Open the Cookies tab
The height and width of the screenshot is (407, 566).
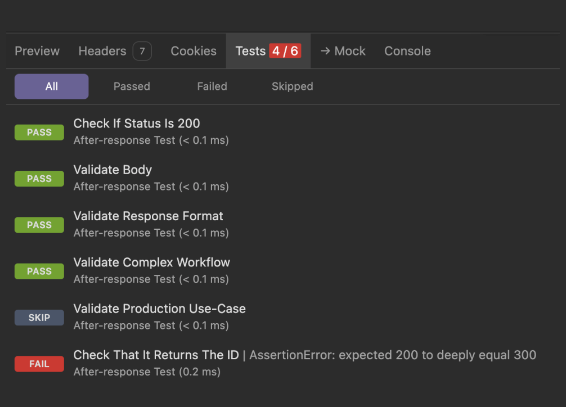pyautogui.click(x=193, y=51)
